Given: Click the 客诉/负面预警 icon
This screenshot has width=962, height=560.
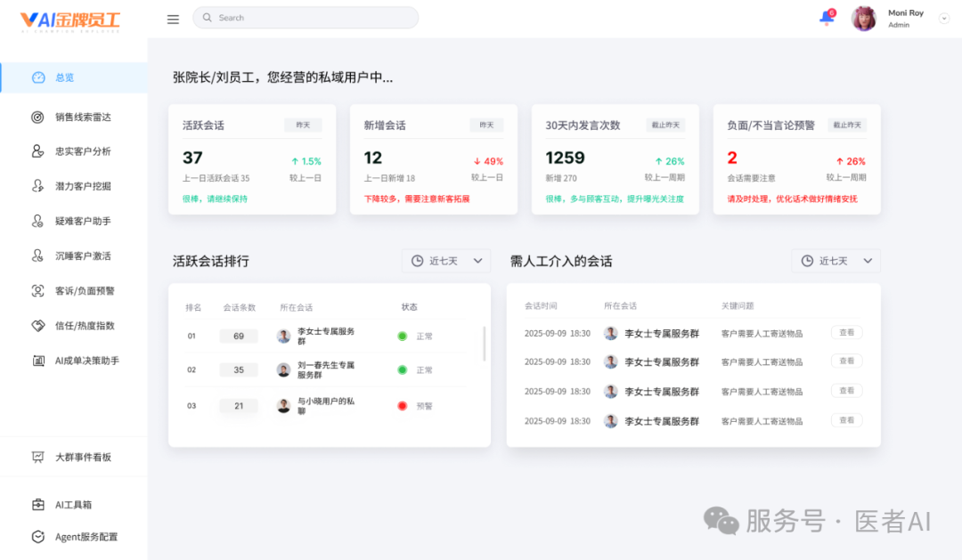Looking at the screenshot, I should click(x=37, y=291).
